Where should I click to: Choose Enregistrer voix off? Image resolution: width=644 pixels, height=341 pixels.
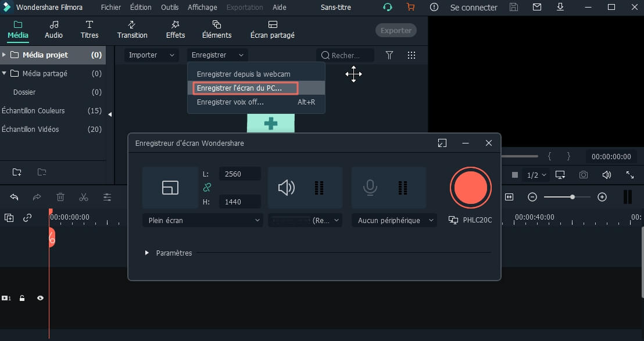click(x=256, y=102)
